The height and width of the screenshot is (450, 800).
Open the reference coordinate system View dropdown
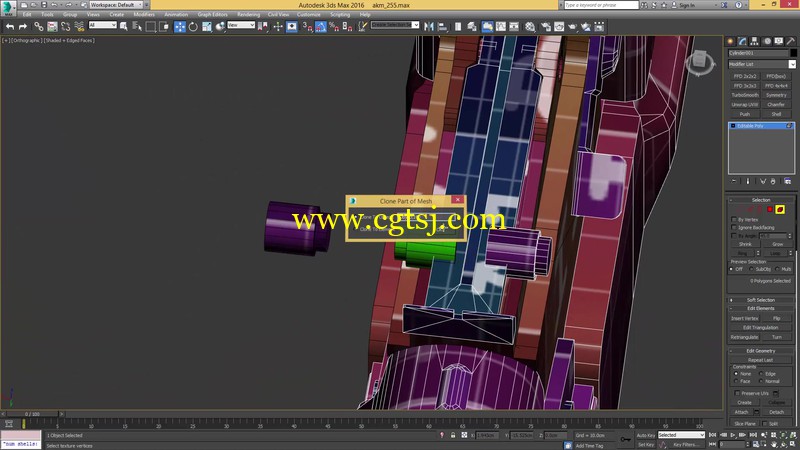(x=241, y=25)
